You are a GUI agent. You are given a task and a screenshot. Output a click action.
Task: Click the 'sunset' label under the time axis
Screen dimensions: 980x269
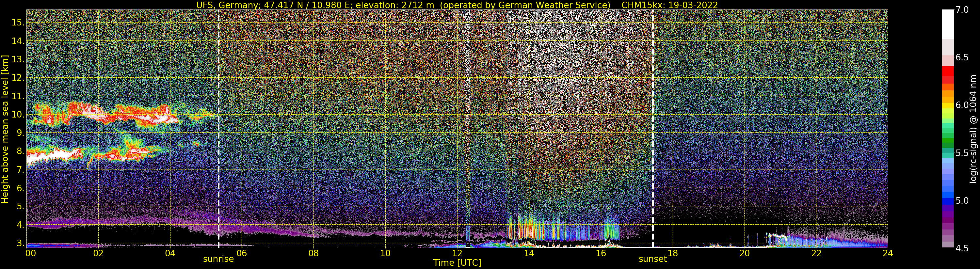click(x=653, y=259)
